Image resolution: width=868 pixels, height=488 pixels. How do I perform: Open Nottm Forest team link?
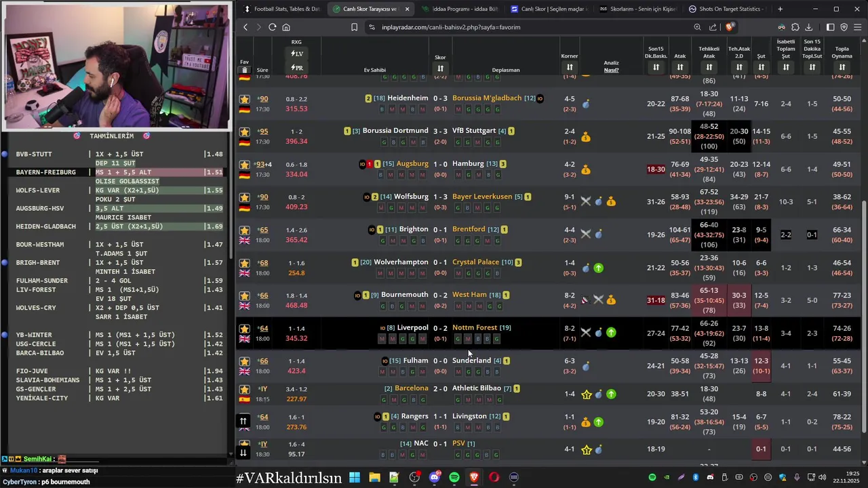tap(475, 328)
